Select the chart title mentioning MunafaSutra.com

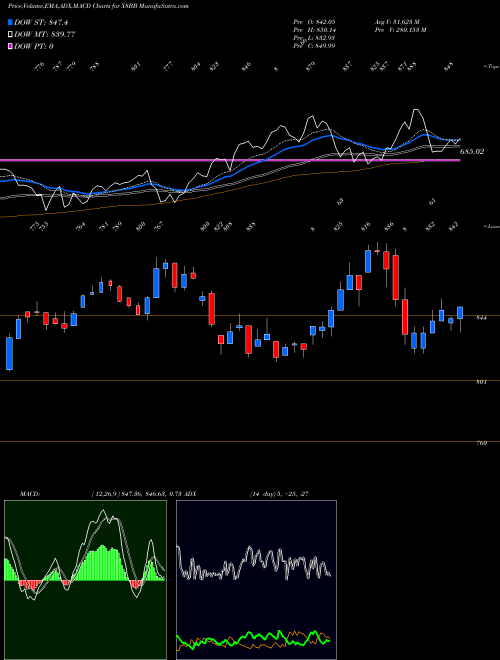[x=98, y=6]
